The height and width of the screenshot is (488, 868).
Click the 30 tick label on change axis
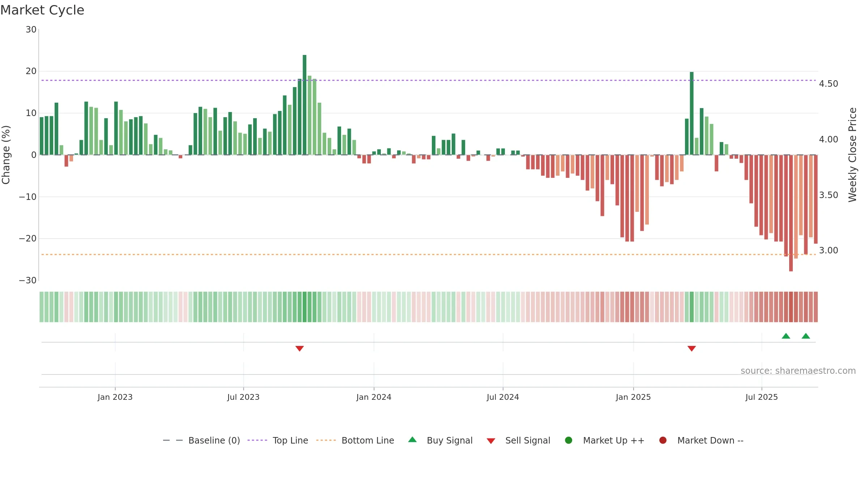point(31,30)
